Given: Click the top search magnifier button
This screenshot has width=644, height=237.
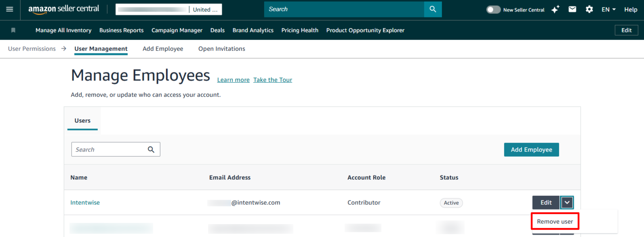Looking at the screenshot, I should (433, 9).
